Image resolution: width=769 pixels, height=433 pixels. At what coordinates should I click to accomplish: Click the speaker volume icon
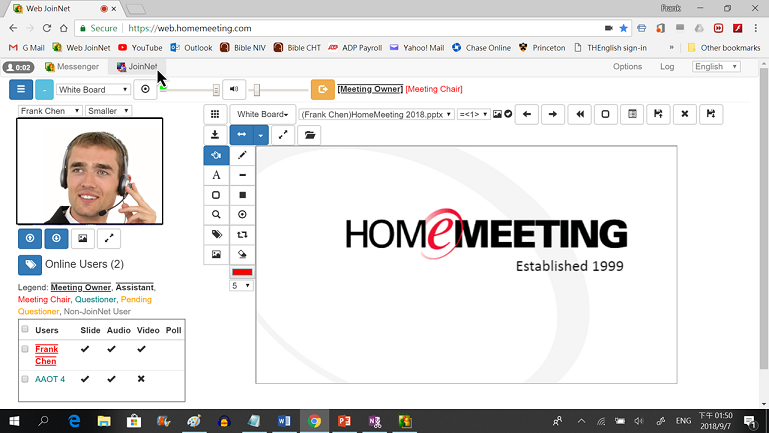point(233,89)
